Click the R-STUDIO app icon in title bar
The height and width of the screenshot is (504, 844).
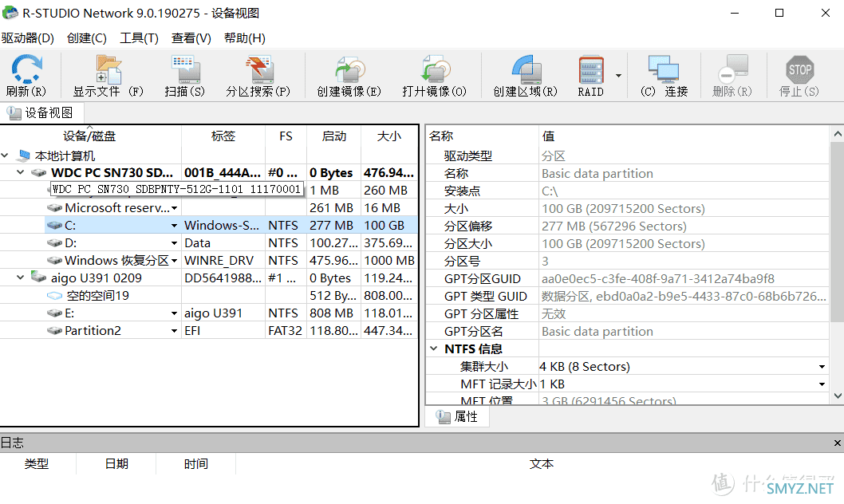coord(10,13)
